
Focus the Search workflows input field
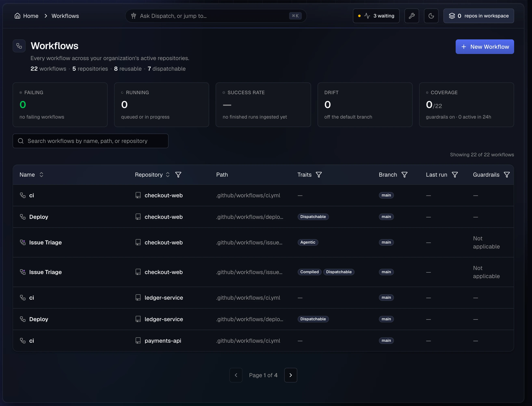(90, 141)
